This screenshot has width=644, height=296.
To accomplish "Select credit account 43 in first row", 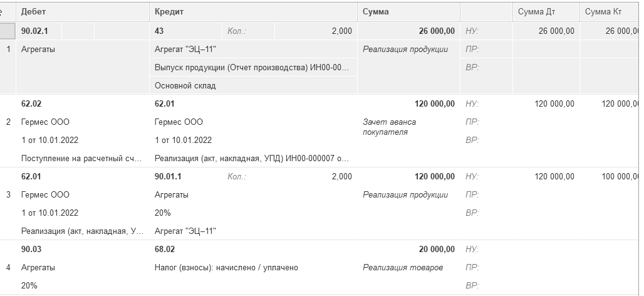I will pyautogui.click(x=159, y=31).
